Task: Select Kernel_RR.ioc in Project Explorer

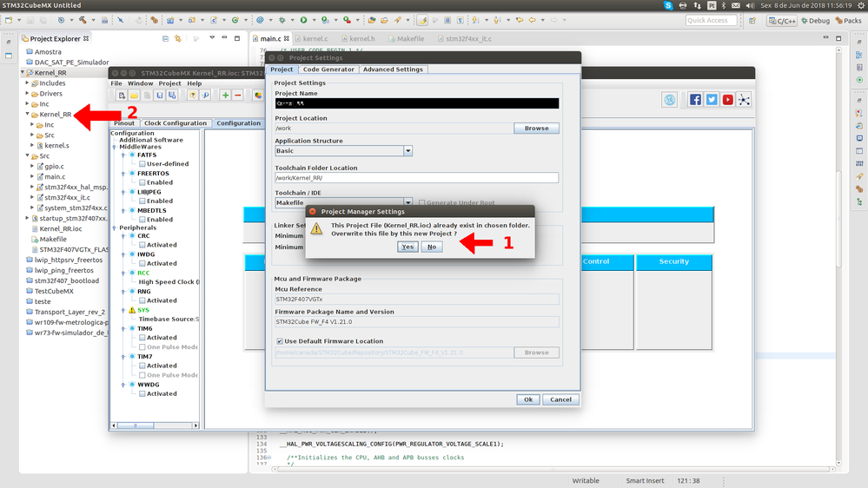Action: (x=60, y=228)
